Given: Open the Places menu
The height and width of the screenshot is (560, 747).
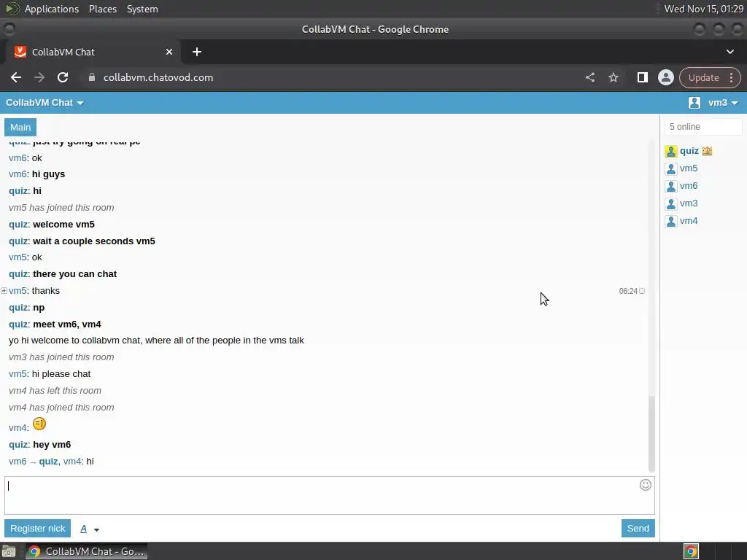Looking at the screenshot, I should pos(102,9).
